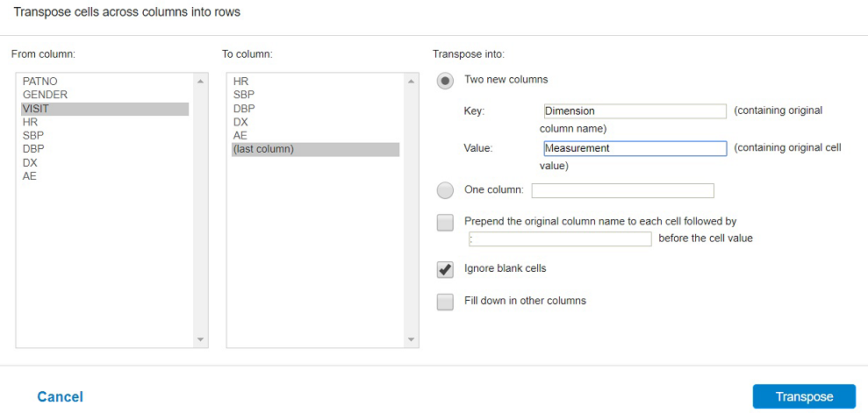Click the One column name field
The image size is (868, 413).
tap(622, 190)
